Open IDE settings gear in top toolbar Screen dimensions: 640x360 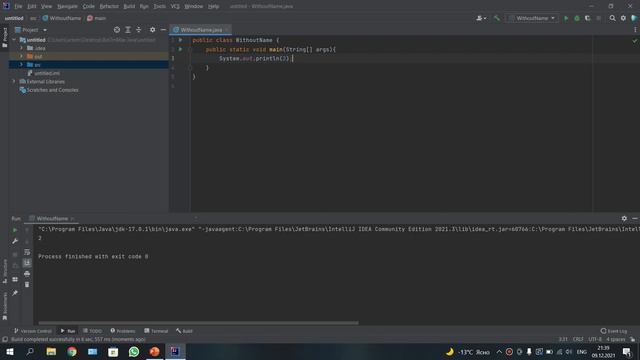point(623,18)
